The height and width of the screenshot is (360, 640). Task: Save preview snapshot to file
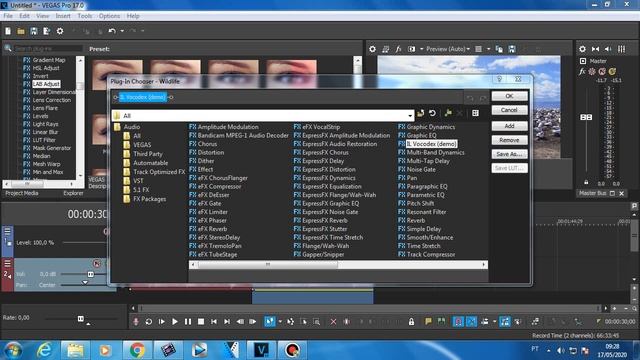(512, 49)
